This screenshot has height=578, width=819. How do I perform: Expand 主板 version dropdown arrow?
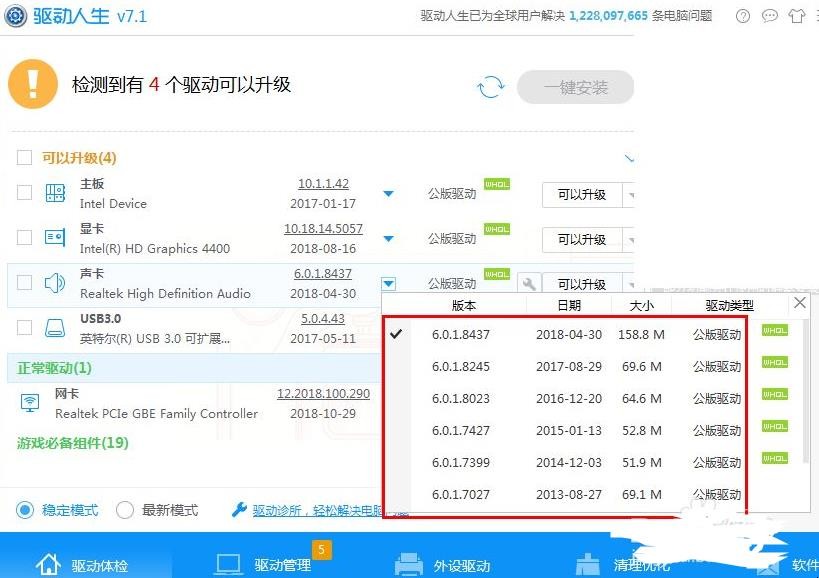click(x=388, y=194)
